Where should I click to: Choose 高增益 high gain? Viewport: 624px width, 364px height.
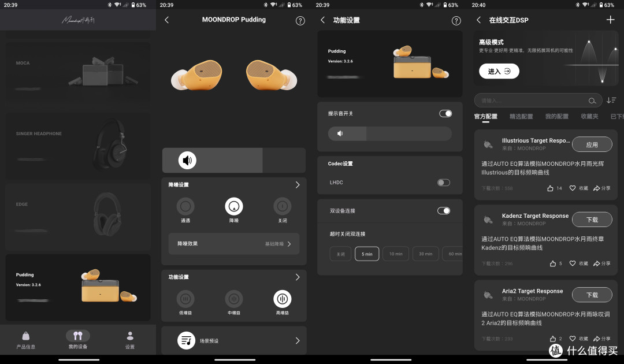282,303
